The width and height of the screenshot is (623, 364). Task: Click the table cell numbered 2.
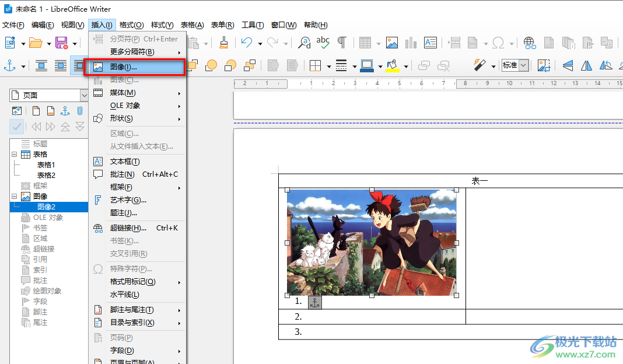point(372,317)
